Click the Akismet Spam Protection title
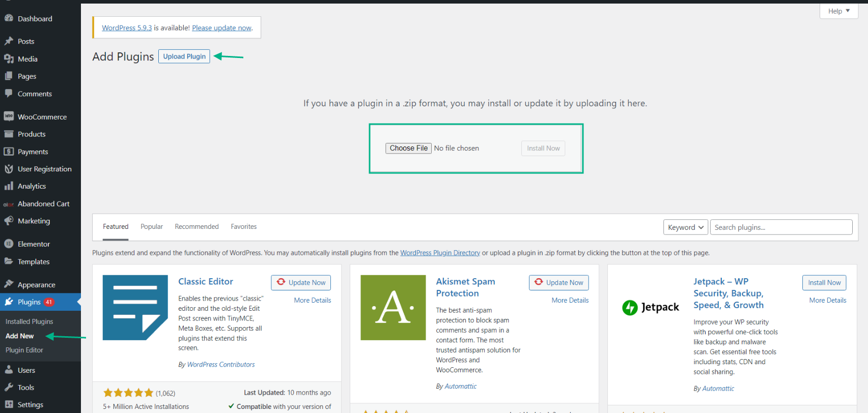 (465, 287)
